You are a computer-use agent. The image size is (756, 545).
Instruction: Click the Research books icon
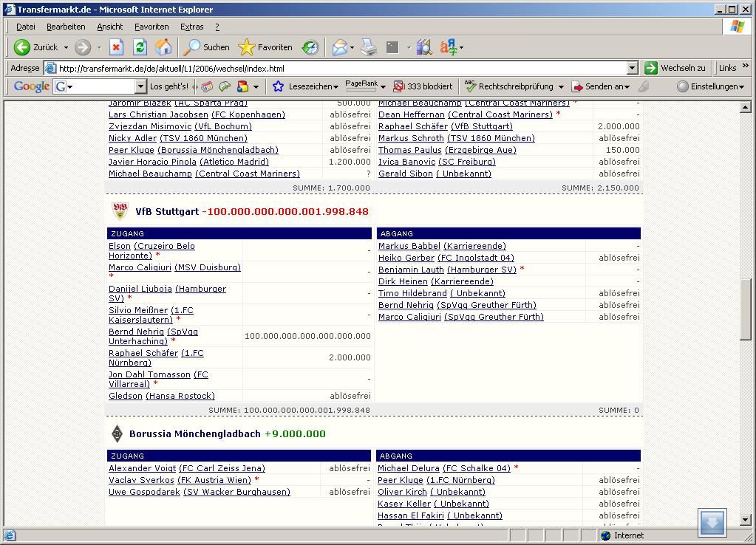424,47
